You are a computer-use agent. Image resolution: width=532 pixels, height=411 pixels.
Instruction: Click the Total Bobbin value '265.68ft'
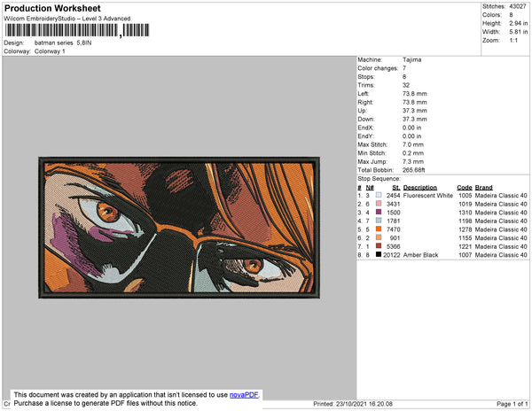(413, 170)
